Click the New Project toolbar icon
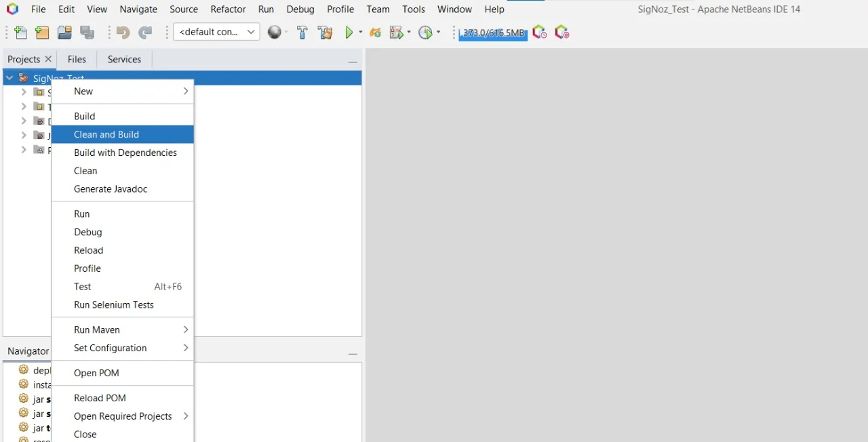Image resolution: width=868 pixels, height=442 pixels. [42, 33]
